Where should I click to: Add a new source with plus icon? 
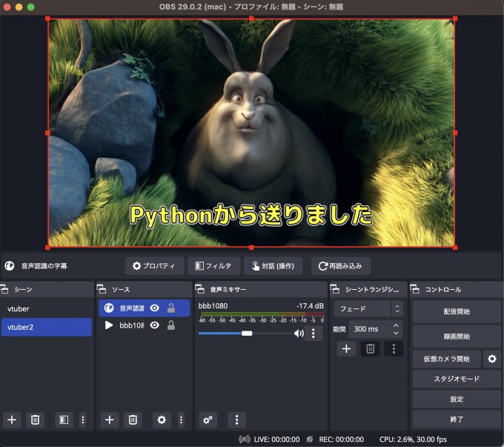coord(110,420)
